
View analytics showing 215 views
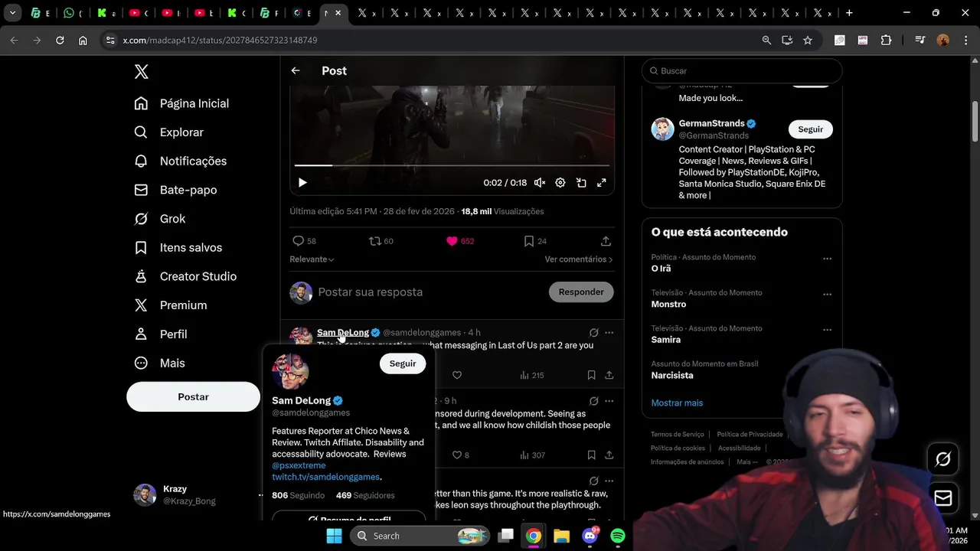(x=532, y=375)
